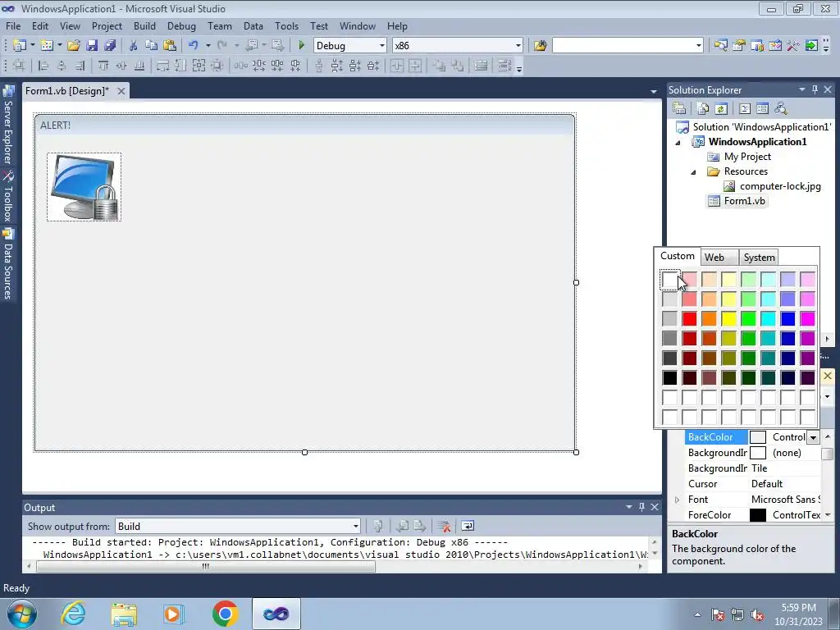Image resolution: width=840 pixels, height=630 pixels.
Task: Open the Data Sources side tab
Action: click(x=8, y=265)
